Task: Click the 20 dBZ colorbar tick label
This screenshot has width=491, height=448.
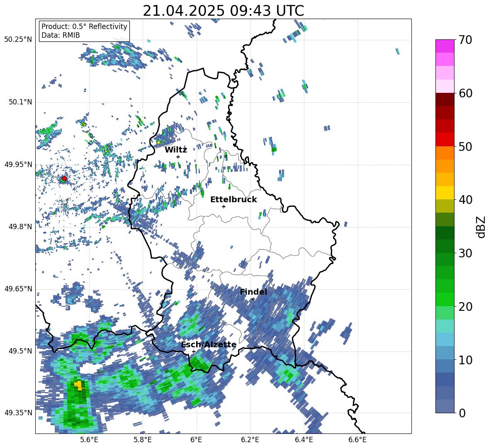Action: tap(465, 306)
